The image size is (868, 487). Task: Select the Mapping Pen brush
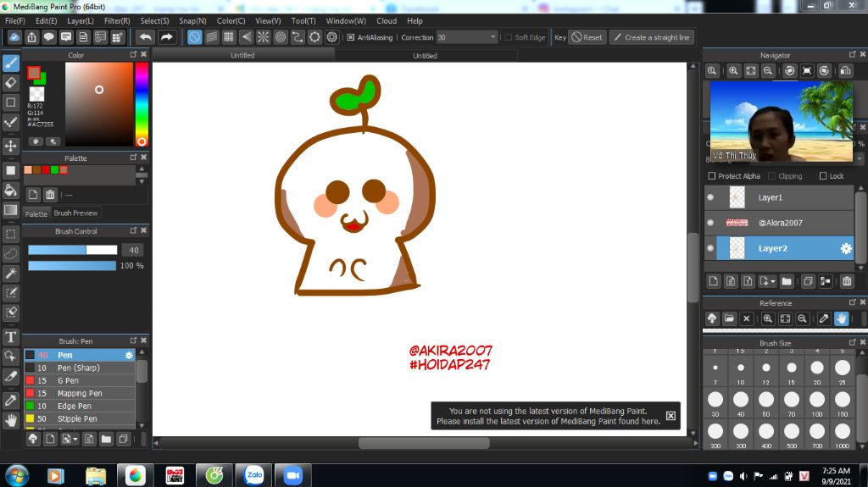coord(79,393)
